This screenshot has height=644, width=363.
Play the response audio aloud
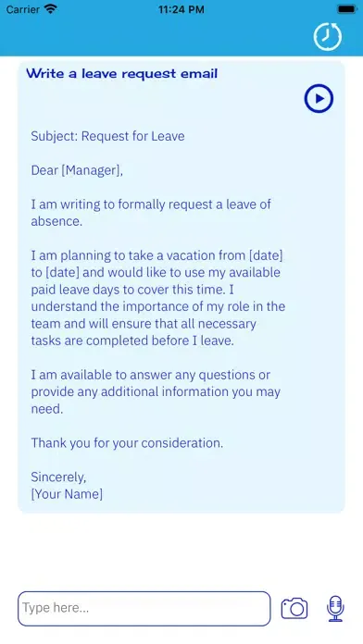click(x=319, y=98)
